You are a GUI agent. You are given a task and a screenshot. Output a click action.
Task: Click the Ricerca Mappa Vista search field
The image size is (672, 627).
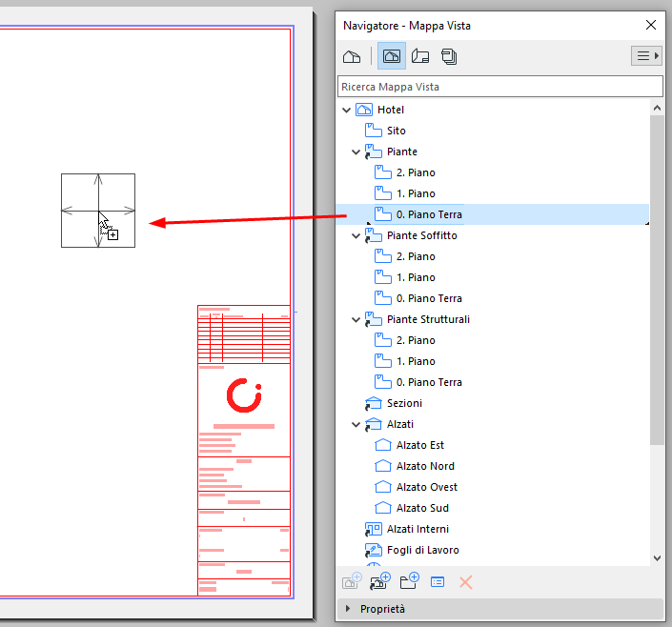click(500, 87)
